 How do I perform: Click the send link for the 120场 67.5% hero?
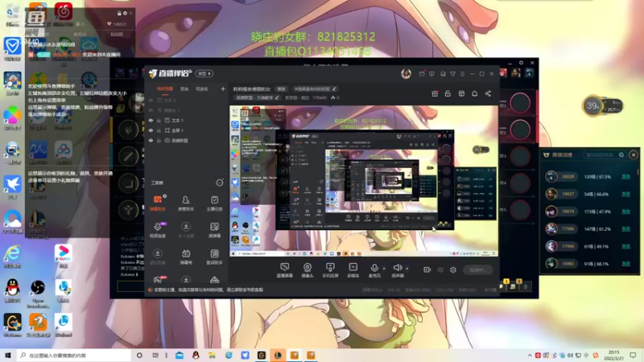tap(626, 176)
